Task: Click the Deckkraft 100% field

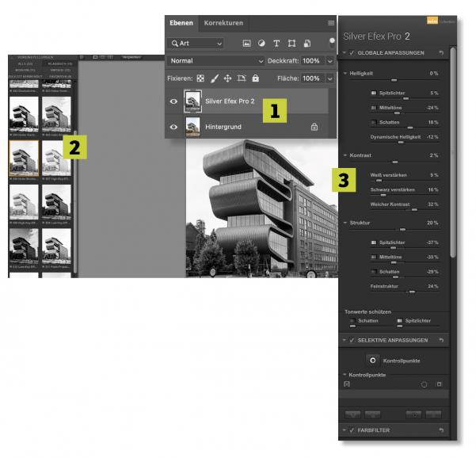Action: (x=312, y=61)
